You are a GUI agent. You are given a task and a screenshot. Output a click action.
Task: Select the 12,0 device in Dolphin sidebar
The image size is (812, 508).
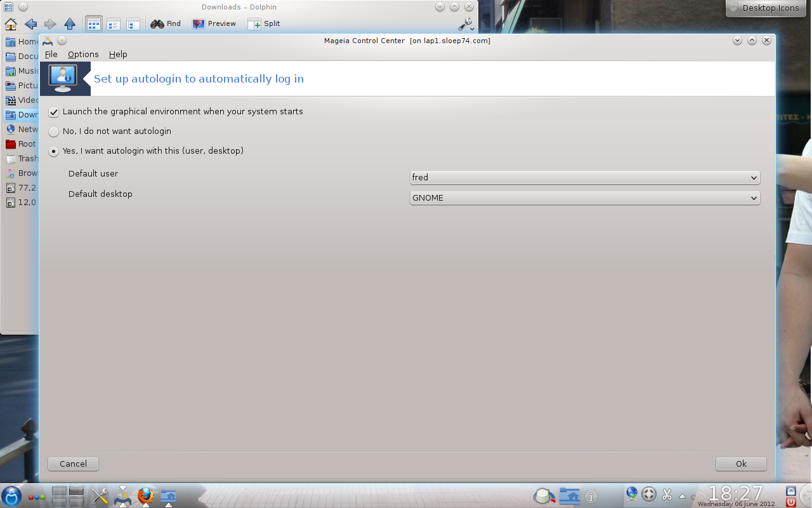21,203
